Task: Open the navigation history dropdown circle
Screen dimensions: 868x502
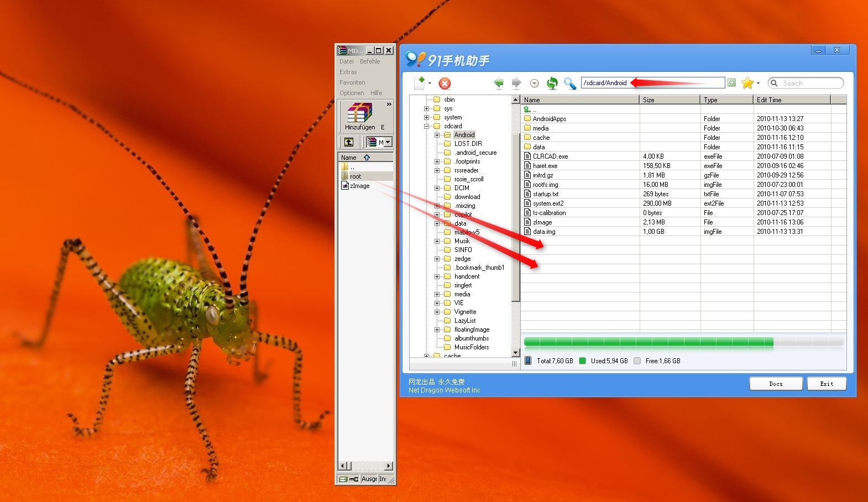Action: pyautogui.click(x=534, y=83)
